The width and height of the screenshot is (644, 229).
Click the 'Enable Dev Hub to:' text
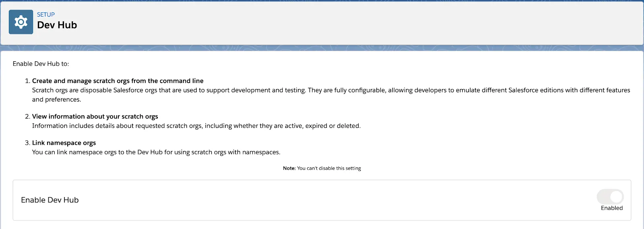click(x=41, y=64)
